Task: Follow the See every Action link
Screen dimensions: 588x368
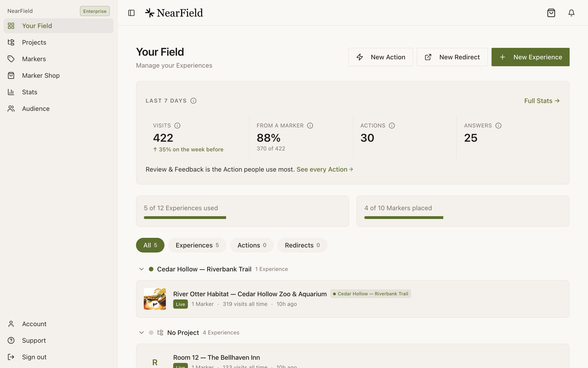Action: pos(325,170)
